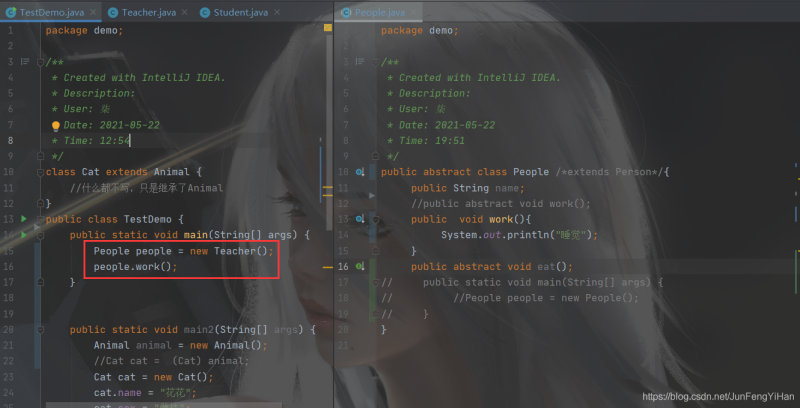Click 'work' method name on line 13 of People.java
800x408 pixels.
501,219
